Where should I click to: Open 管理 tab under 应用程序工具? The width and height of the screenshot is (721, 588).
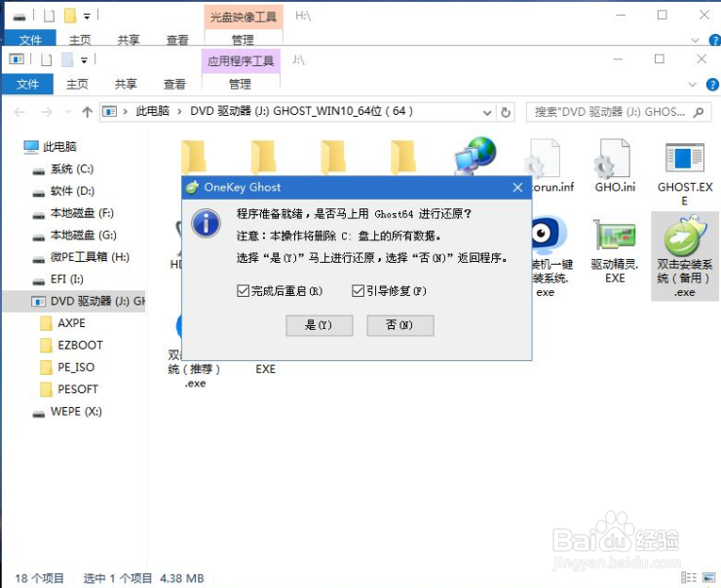[x=240, y=84]
